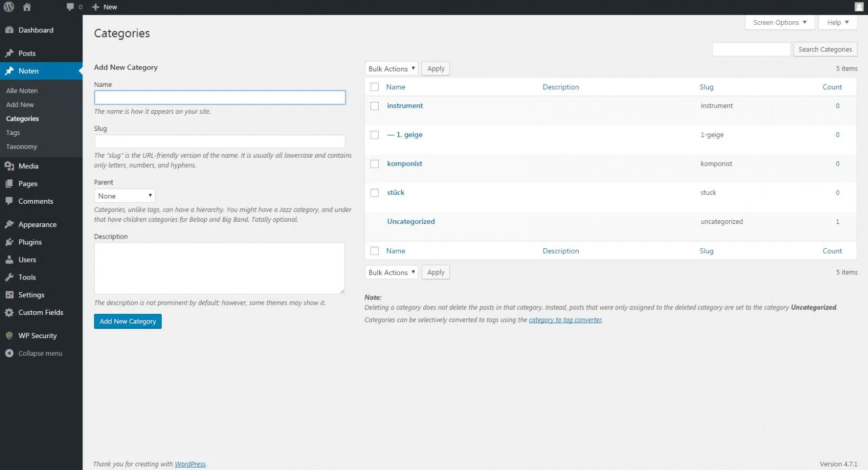Viewport: 868px width, 470px height.
Task: Click the Media library icon
Action: coord(9,166)
